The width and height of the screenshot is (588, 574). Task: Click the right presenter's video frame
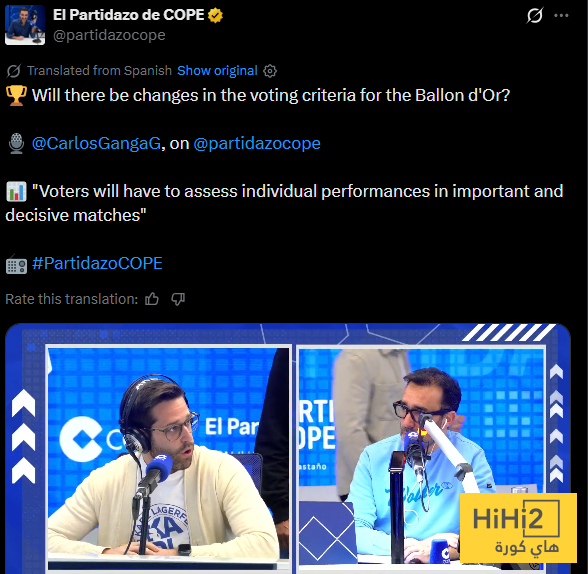coord(421,456)
